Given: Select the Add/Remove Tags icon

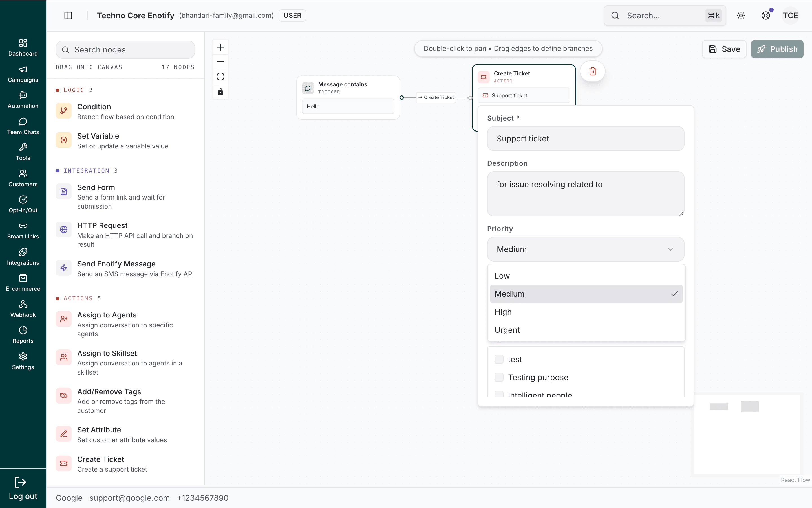Looking at the screenshot, I should [64, 396].
